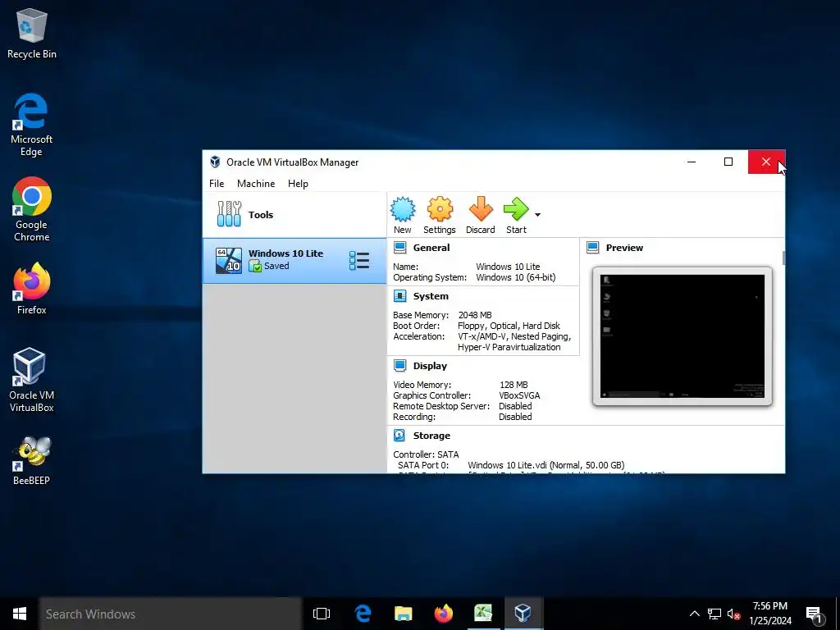The height and width of the screenshot is (630, 840).
Task: Click the '128 MB' video memory value
Action: pyautogui.click(x=514, y=385)
